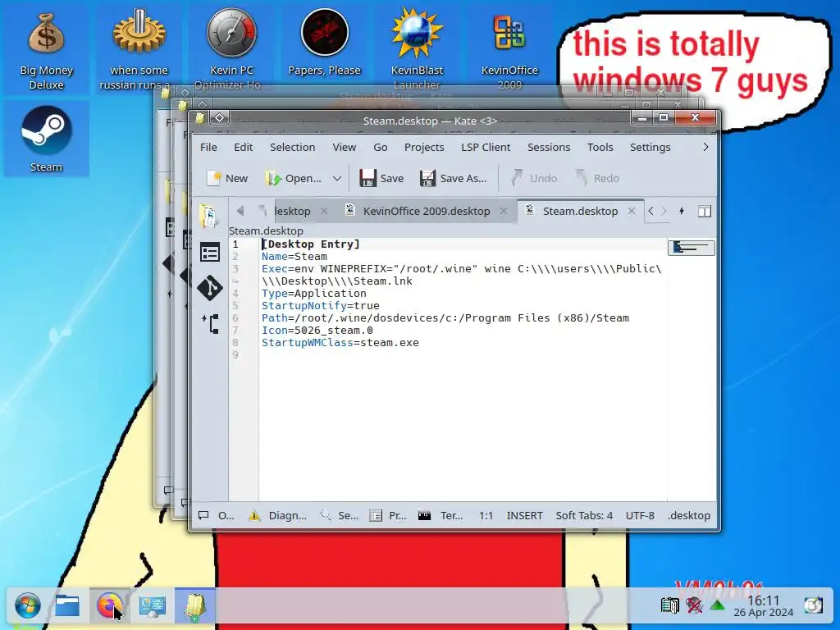Click the 1:1 cursor position indicator
The height and width of the screenshot is (630, 840).
tap(486, 515)
